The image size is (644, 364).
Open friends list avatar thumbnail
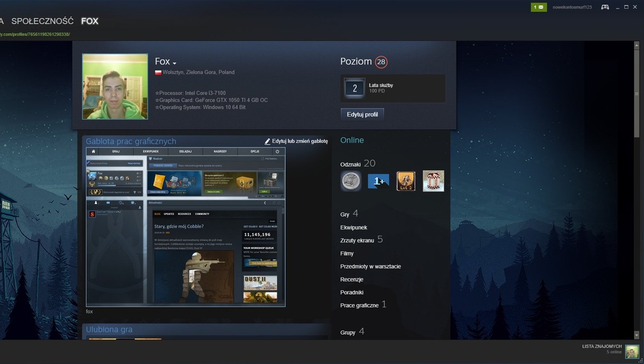[631, 351]
